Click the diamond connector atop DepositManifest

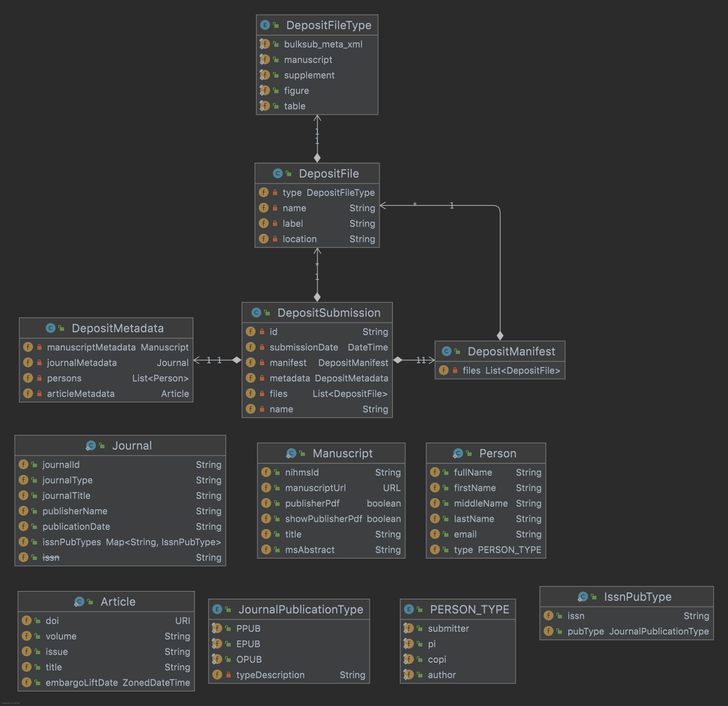[x=500, y=336]
